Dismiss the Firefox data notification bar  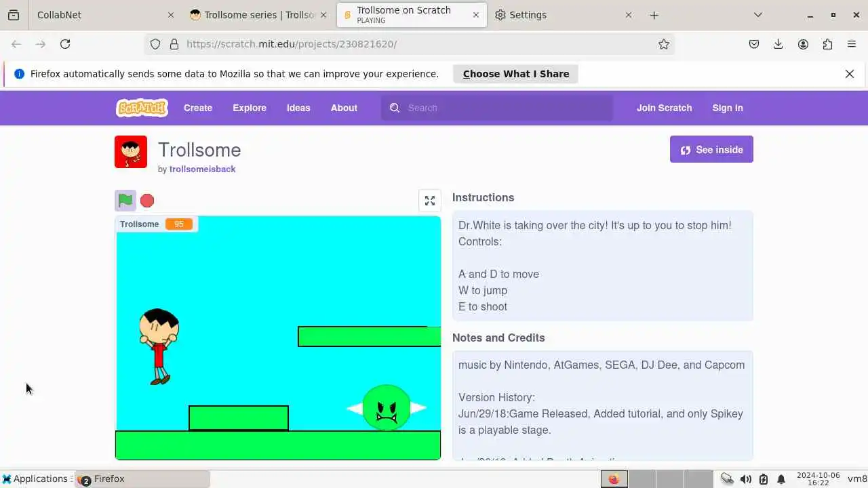(x=850, y=74)
